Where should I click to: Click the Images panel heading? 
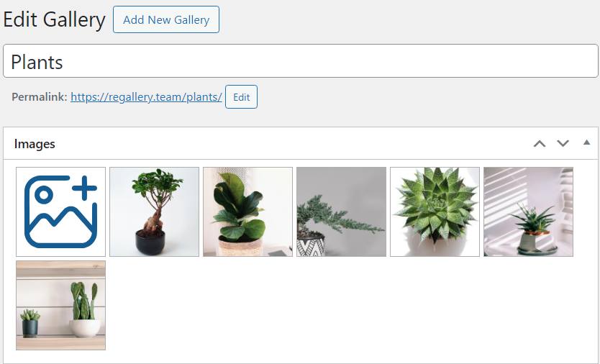[35, 144]
